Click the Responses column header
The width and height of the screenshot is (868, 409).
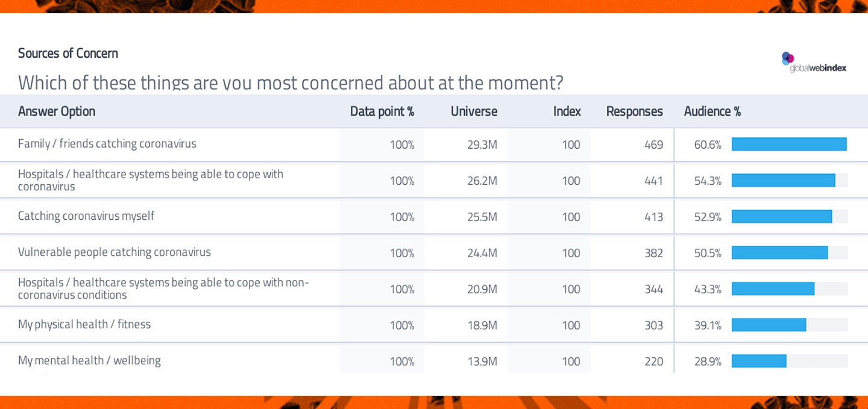pyautogui.click(x=634, y=111)
